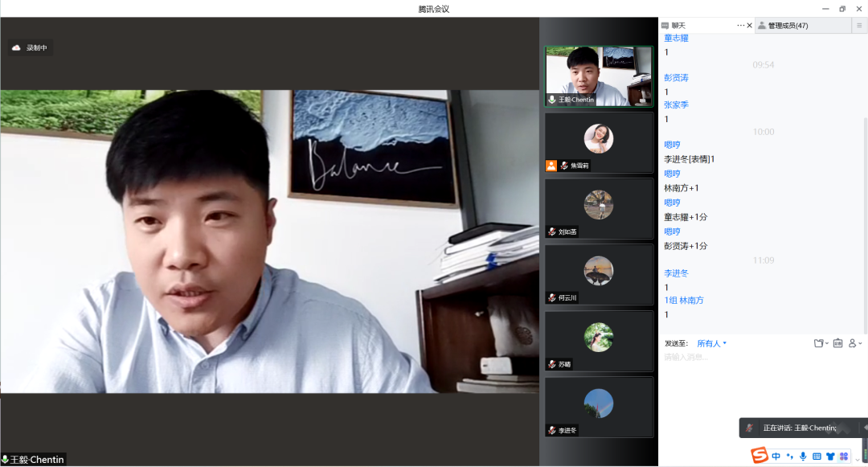Click the chat message 林南方+1

coord(681,188)
